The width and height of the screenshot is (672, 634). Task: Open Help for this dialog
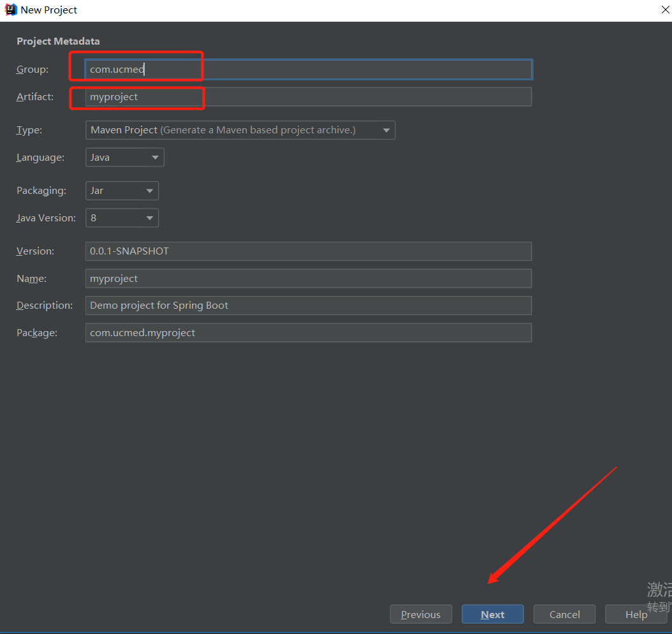[636, 614]
